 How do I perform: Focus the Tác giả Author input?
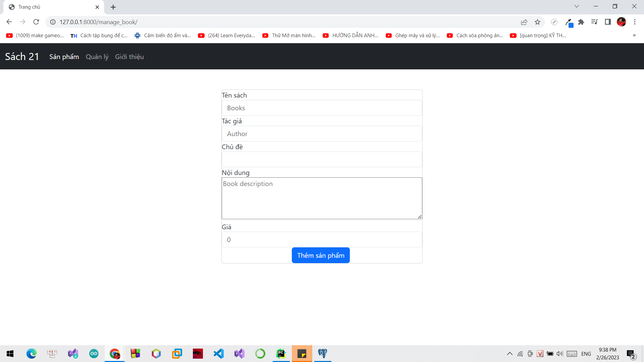(x=322, y=134)
